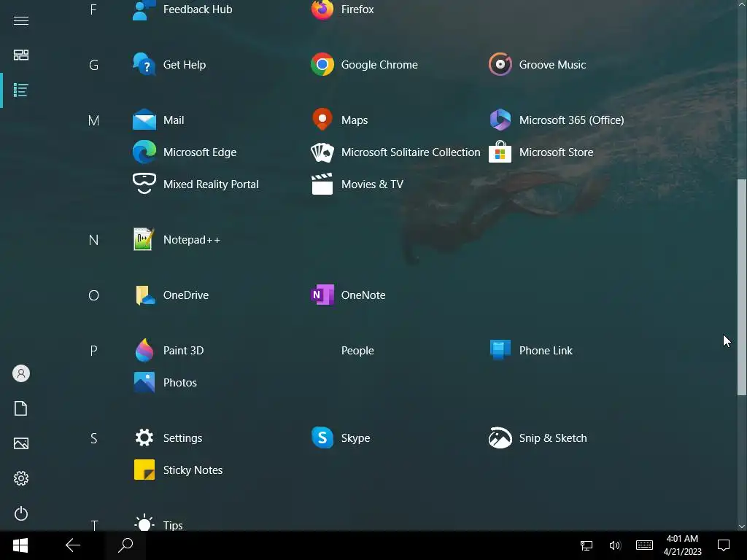Screen dimensions: 747x560
Task: Launch Paint 3D icon
Action: pos(144,351)
